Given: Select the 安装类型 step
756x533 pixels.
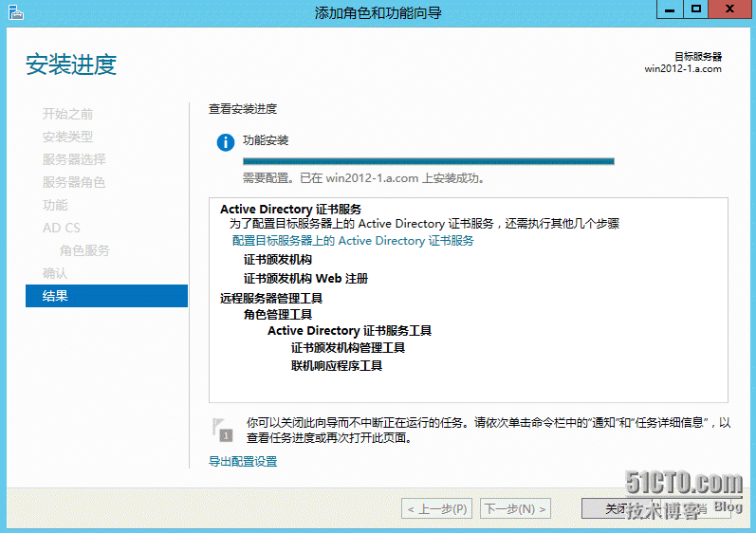Looking at the screenshot, I should pos(67,137).
